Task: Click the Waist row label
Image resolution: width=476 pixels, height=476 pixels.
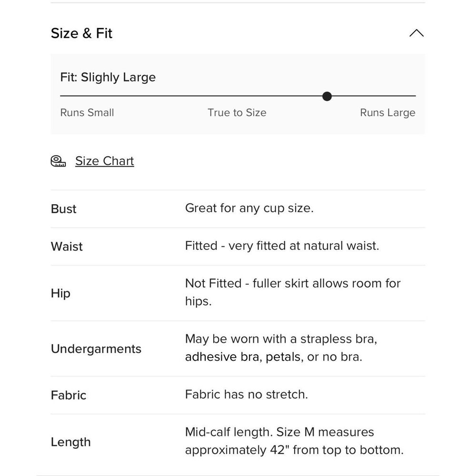Action: tap(67, 247)
